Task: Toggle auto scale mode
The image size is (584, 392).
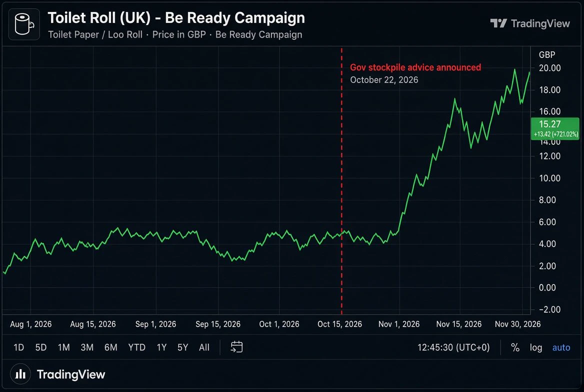Action: [x=561, y=347]
